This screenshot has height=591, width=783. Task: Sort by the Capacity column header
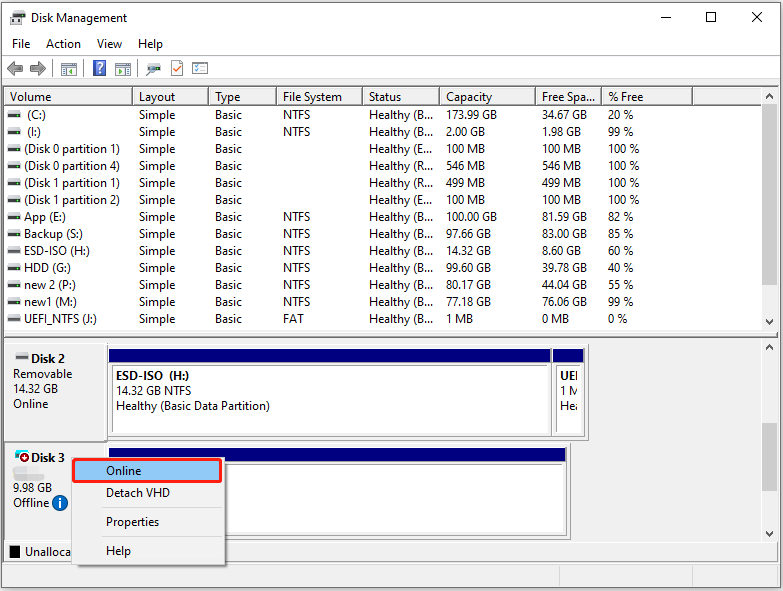pyautogui.click(x=487, y=96)
